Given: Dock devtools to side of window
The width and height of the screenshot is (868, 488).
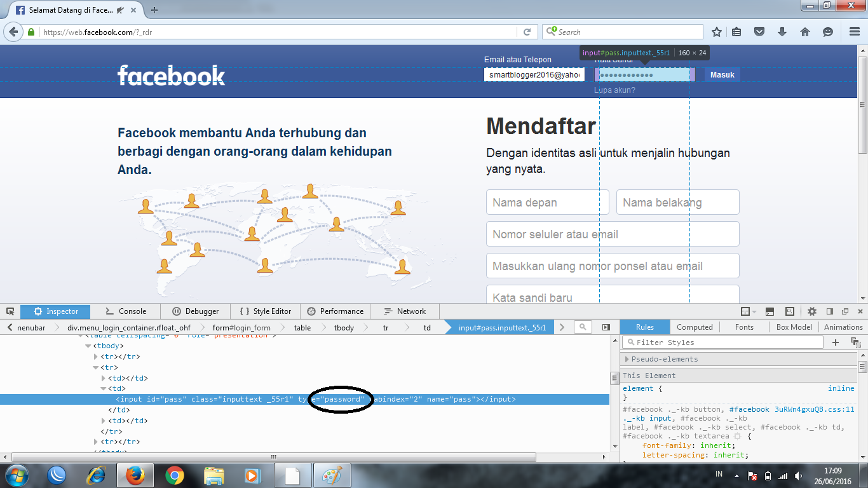Looking at the screenshot, I should [829, 311].
